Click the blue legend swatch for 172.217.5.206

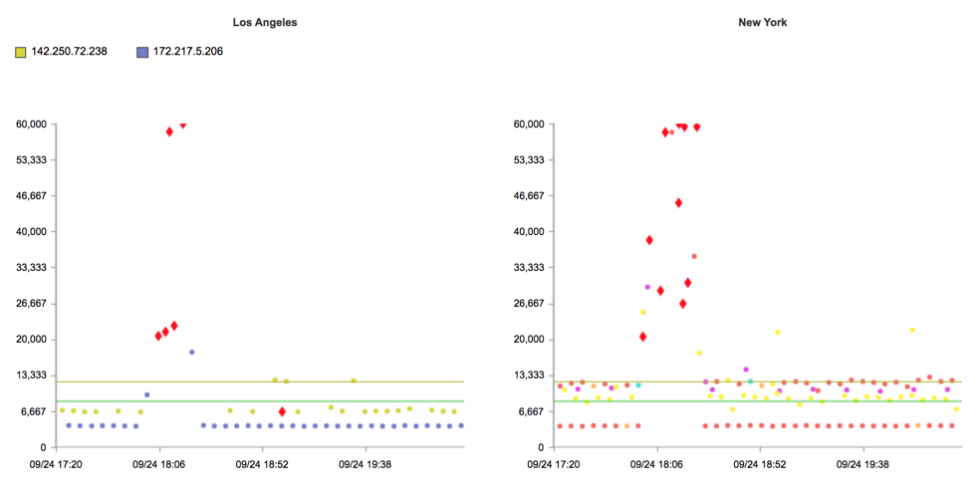pyautogui.click(x=142, y=53)
